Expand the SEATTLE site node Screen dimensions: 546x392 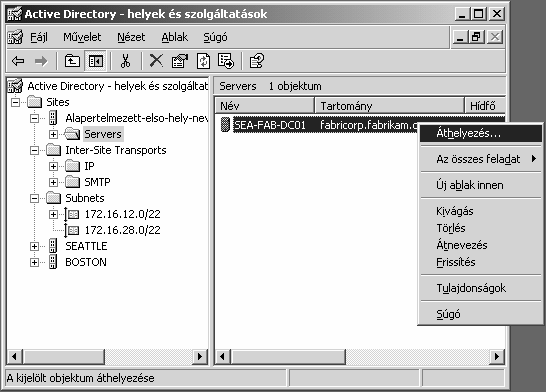pyautogui.click(x=34, y=246)
